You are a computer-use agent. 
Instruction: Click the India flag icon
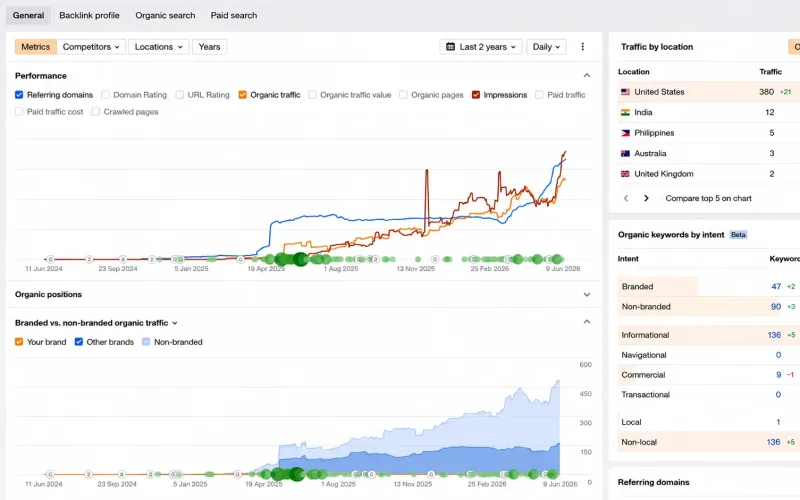pos(625,112)
